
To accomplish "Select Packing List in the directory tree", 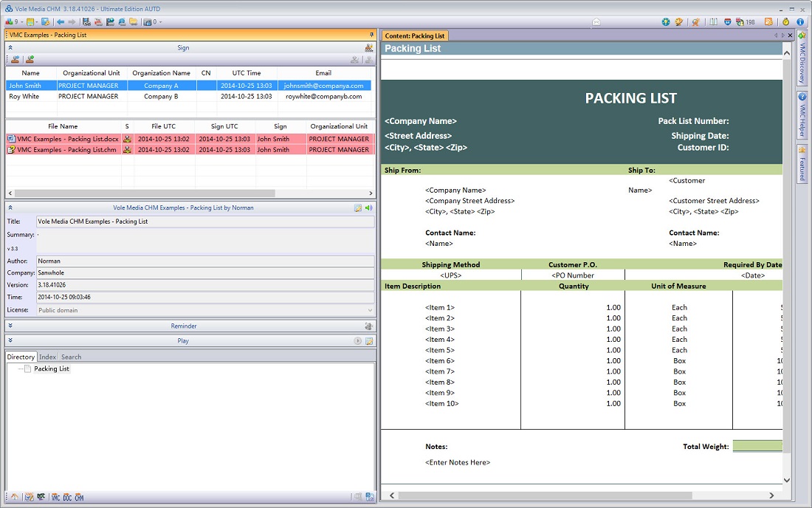I will tap(51, 368).
